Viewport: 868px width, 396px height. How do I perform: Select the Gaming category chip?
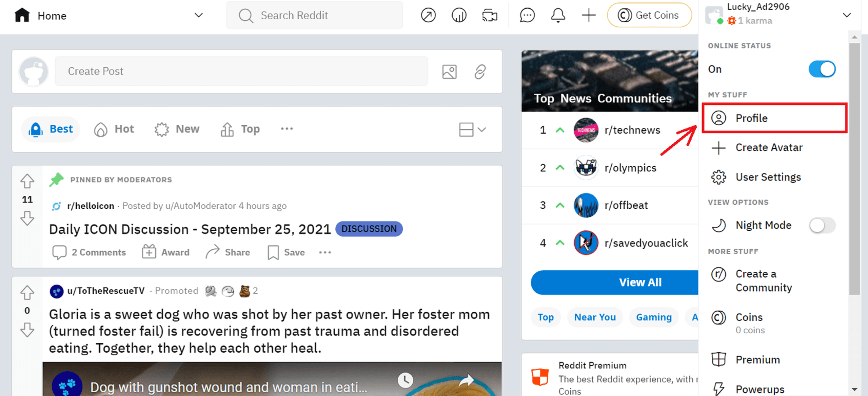[653, 317]
